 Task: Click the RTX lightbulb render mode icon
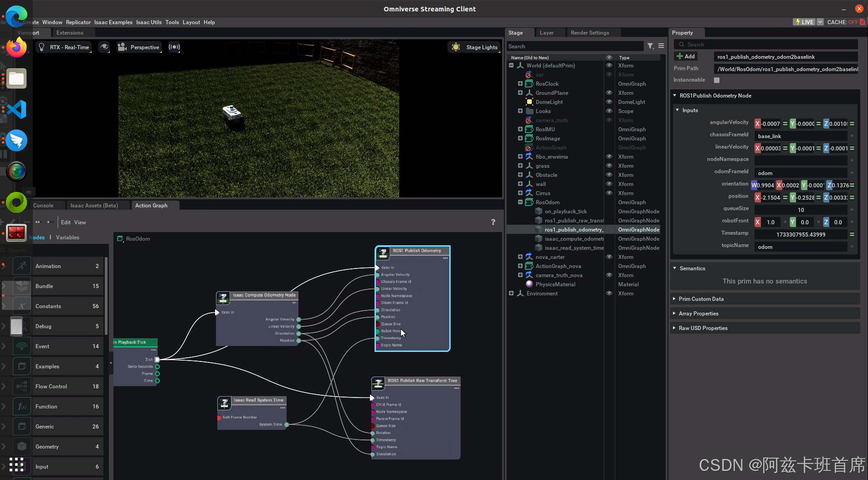point(41,47)
